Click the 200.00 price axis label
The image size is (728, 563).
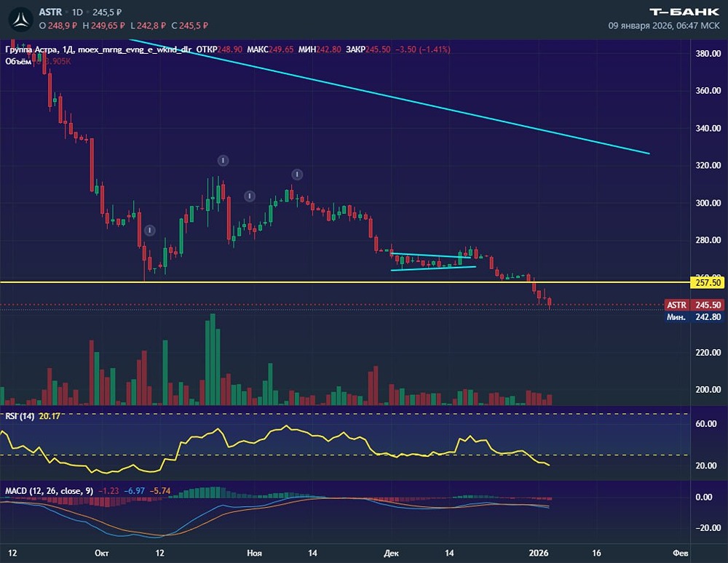(708, 390)
